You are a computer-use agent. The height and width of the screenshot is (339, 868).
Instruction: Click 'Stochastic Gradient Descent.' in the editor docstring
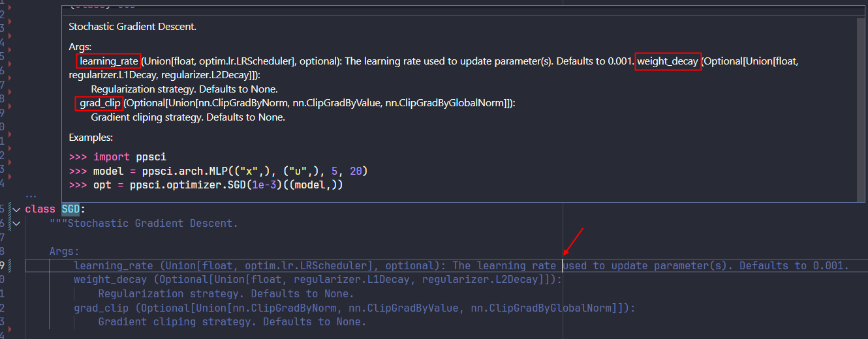click(x=153, y=224)
